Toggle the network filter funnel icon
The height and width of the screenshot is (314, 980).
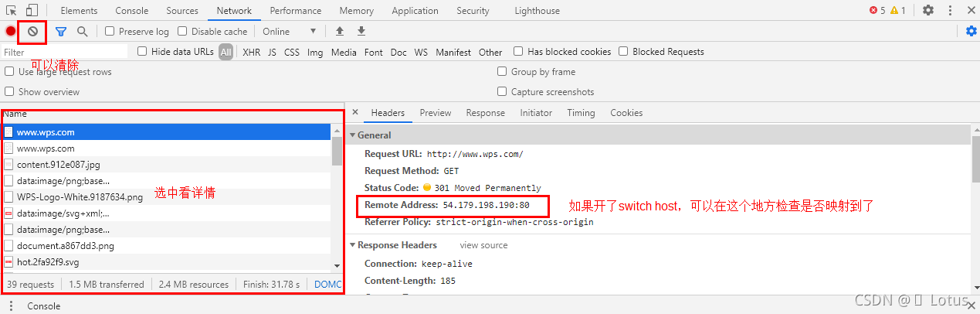click(x=61, y=32)
